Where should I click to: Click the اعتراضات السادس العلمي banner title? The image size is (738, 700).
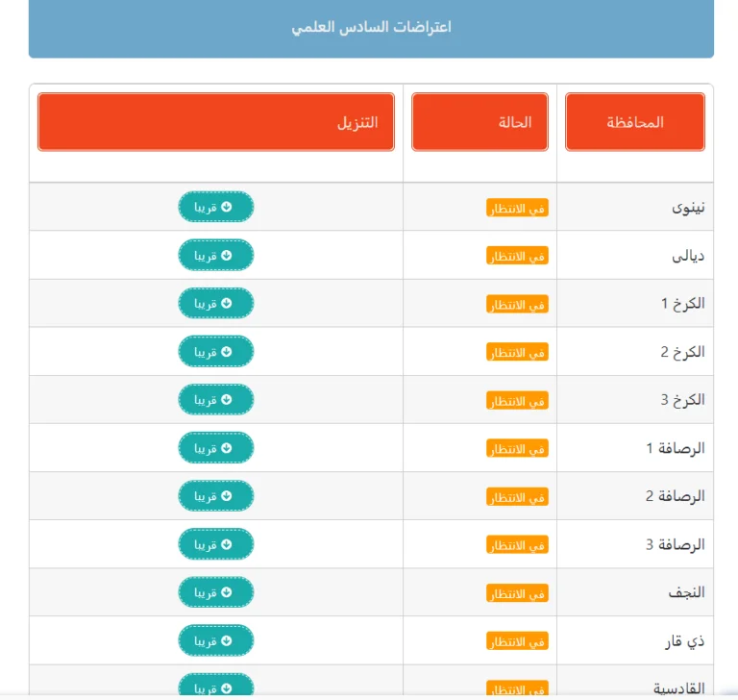point(371,27)
